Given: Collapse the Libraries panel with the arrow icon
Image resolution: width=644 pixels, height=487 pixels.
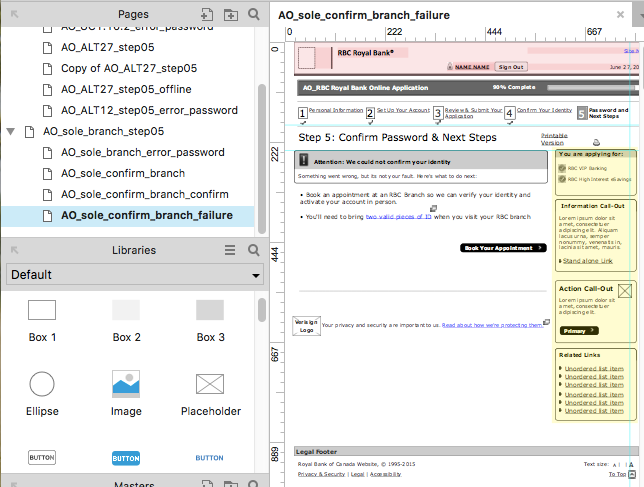Looking at the screenshot, I should [x=14, y=250].
